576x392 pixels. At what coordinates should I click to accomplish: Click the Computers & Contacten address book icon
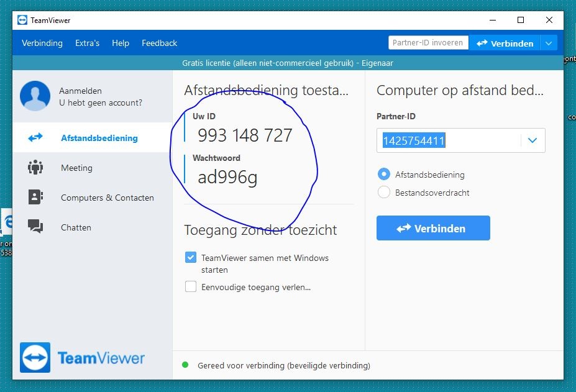click(35, 197)
